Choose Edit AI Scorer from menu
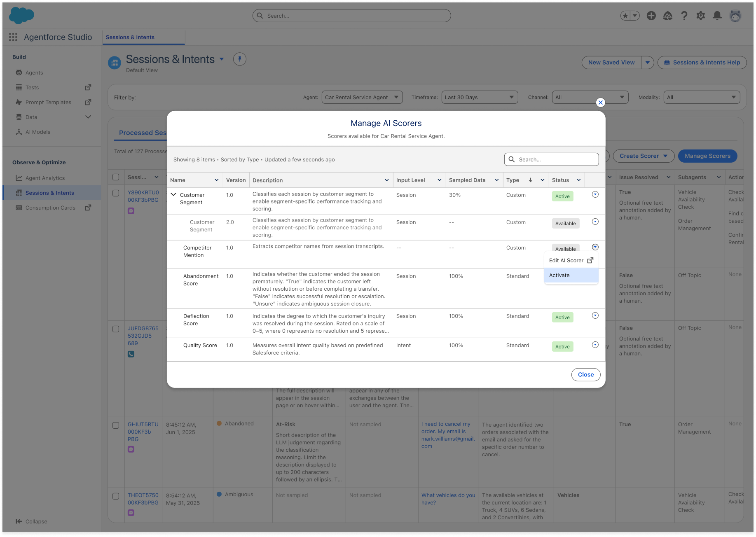Screen dimensions: 756x537 point(571,261)
